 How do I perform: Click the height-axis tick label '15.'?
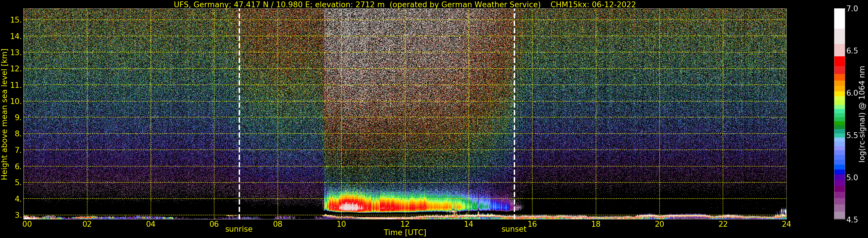pyautogui.click(x=16, y=20)
